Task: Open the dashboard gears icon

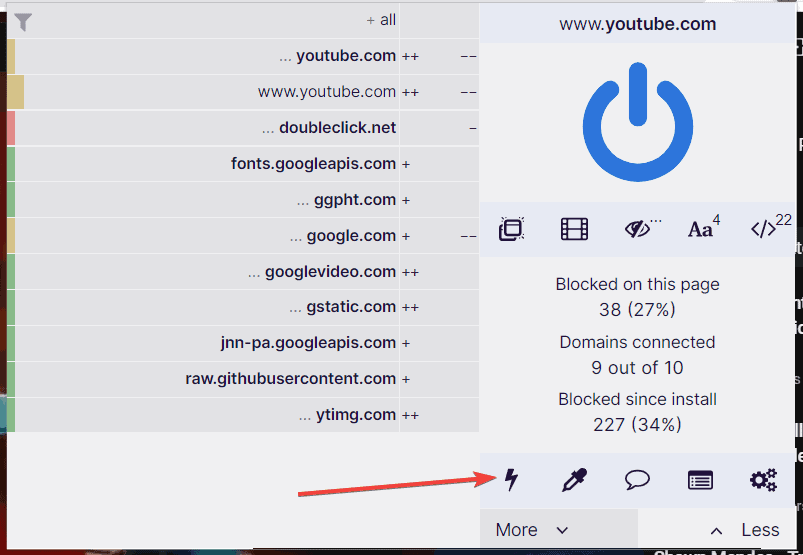Action: point(763,480)
